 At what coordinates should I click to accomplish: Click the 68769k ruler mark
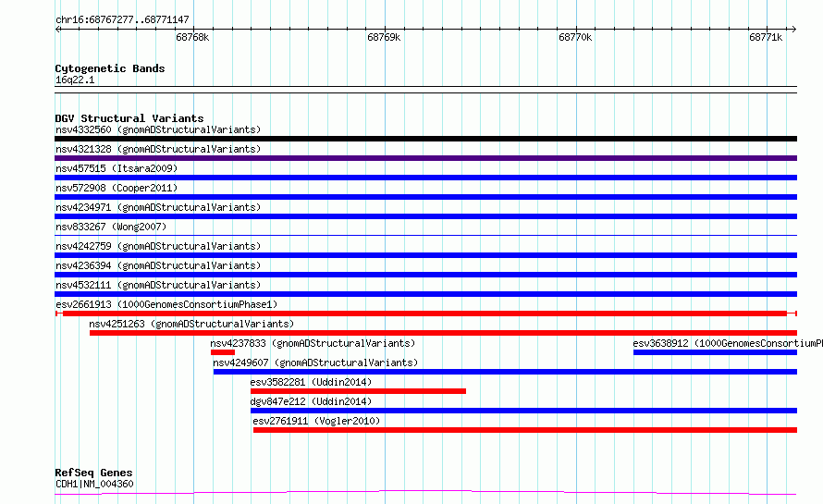pyautogui.click(x=384, y=37)
